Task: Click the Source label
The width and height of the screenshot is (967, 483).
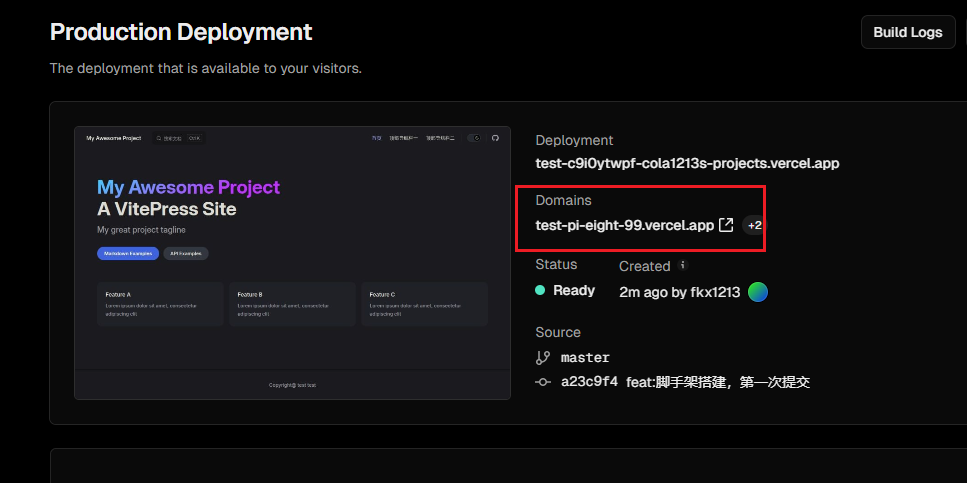Action: tap(558, 332)
